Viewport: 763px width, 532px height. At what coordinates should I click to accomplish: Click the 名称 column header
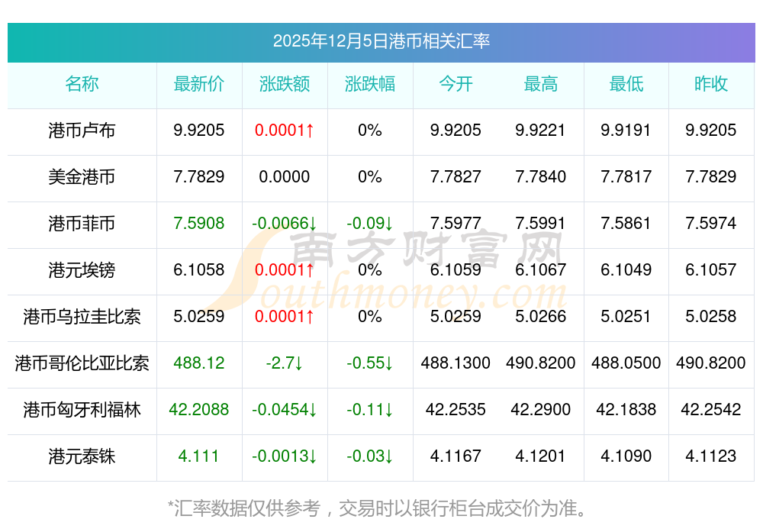click(82, 84)
